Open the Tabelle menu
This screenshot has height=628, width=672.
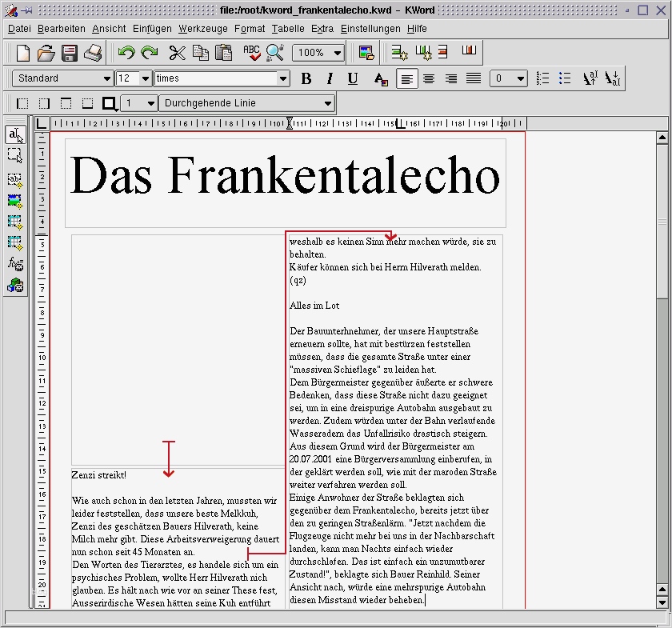coord(288,28)
